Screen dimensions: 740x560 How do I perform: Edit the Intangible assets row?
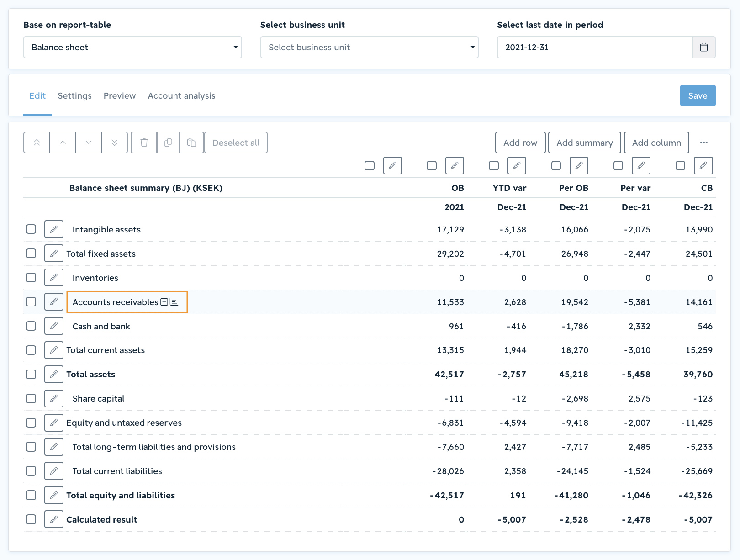(54, 229)
